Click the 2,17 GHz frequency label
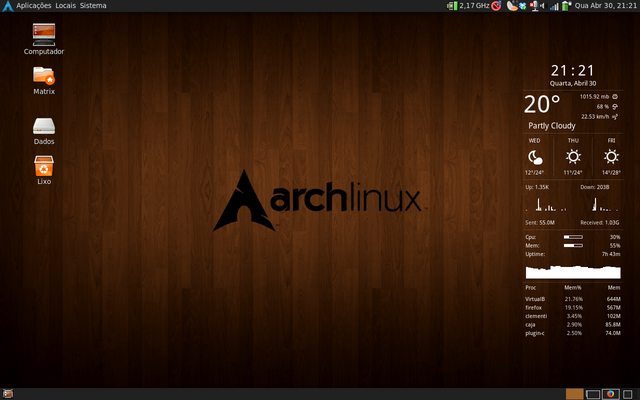This screenshot has width=640, height=400. click(474, 6)
